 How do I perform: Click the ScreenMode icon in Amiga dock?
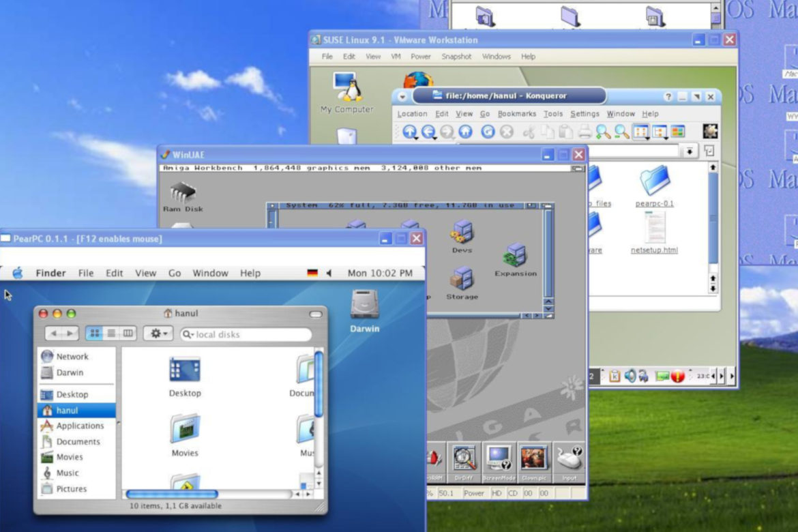499,462
